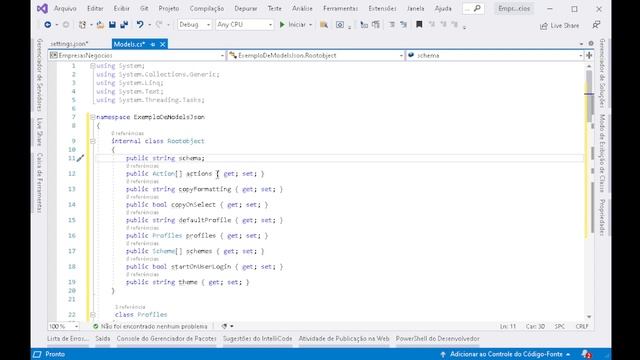Click the uncomment selection lines icon
The width and height of the screenshot is (640, 360).
[x=403, y=25]
